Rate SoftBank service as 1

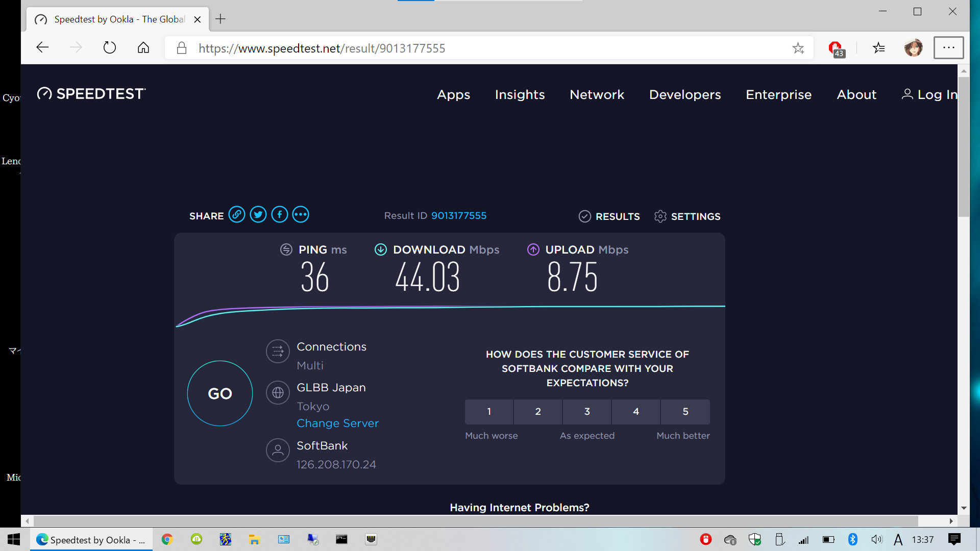click(x=489, y=412)
